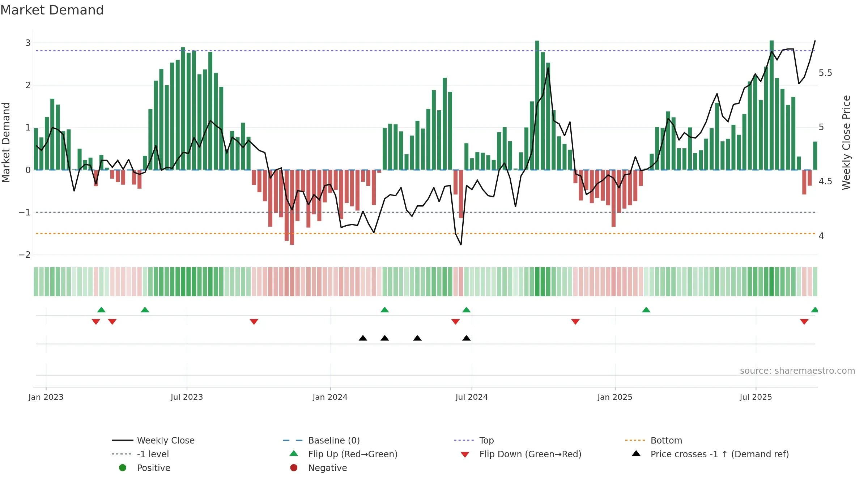
Task: Toggle the -1 level legend entry label
Action: [153, 454]
